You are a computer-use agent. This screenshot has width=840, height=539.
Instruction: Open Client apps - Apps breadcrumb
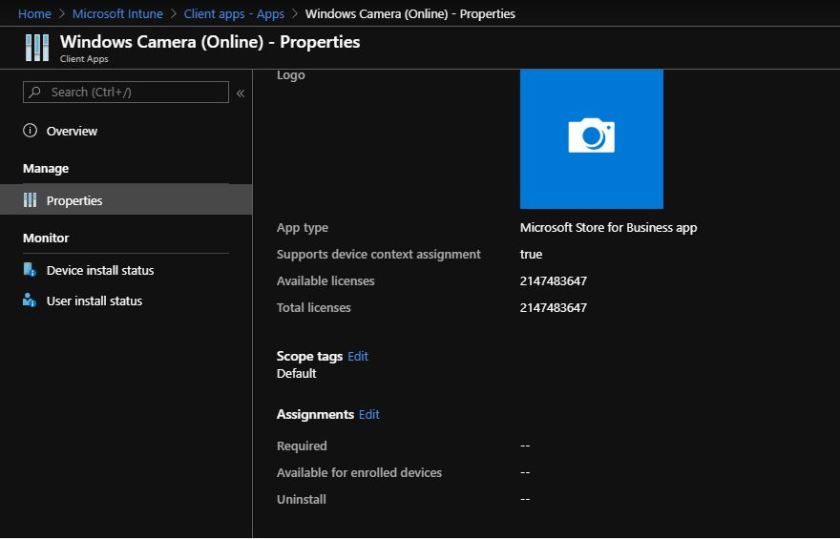tap(234, 14)
